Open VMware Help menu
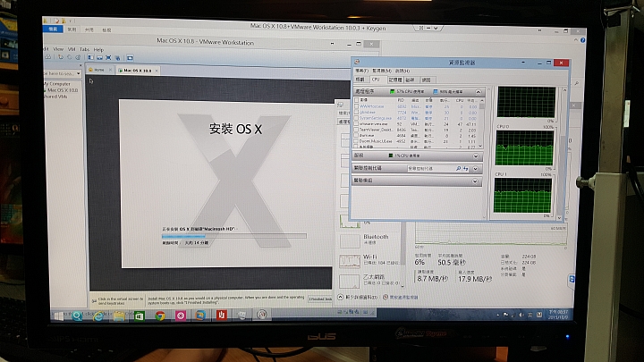644x362 pixels. [x=98, y=49]
